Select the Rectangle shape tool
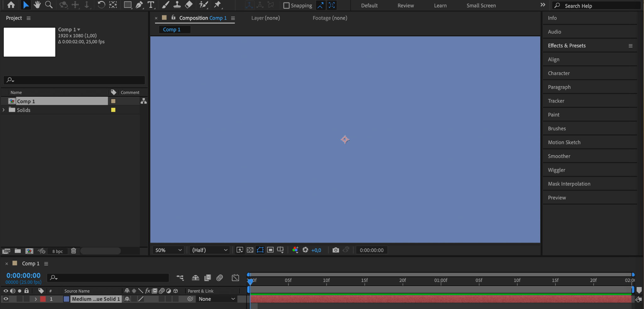This screenshot has width=644, height=309. 127,5
